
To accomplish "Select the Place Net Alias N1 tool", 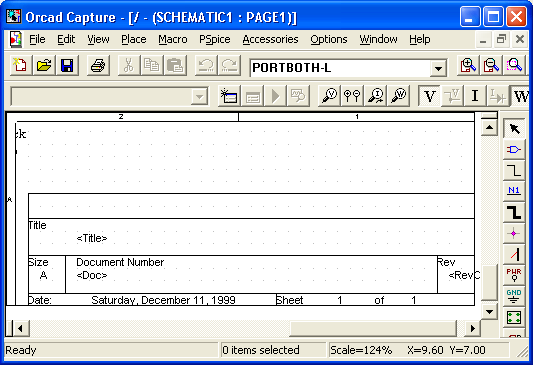I will pos(514,190).
